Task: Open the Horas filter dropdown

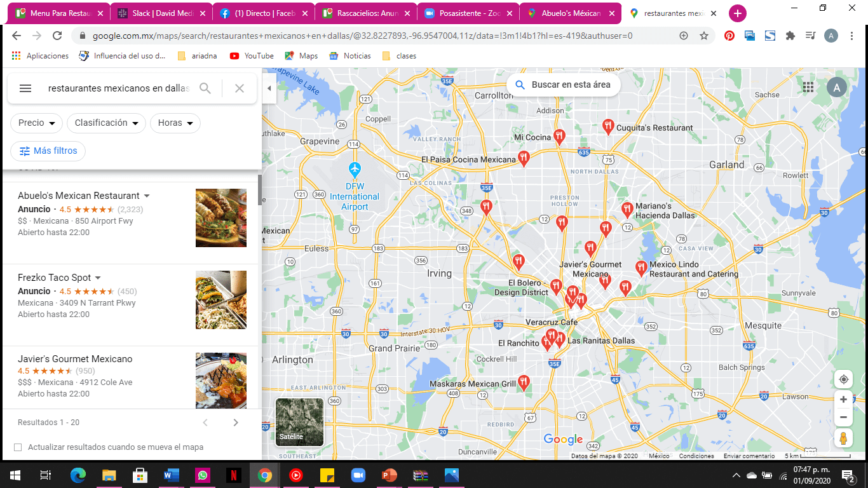Action: [175, 123]
